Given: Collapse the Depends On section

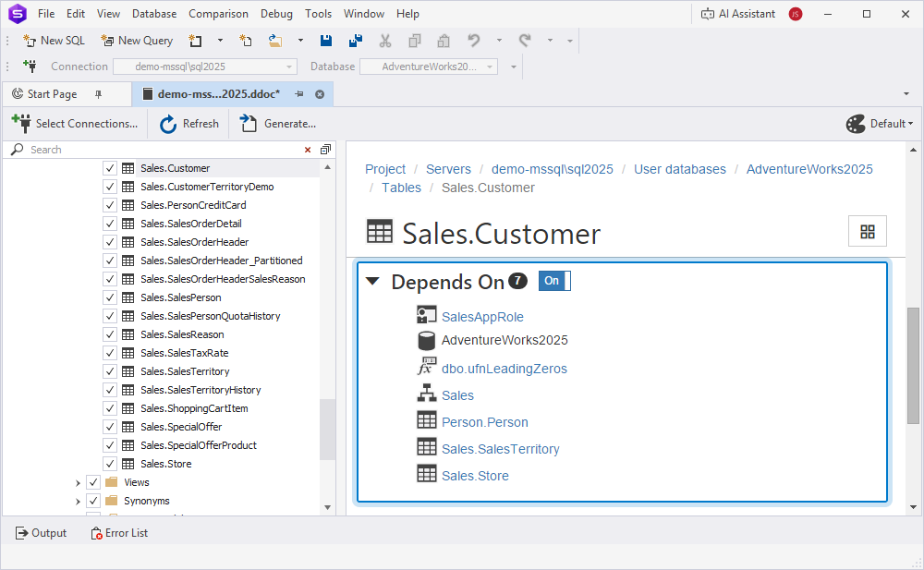Looking at the screenshot, I should pyautogui.click(x=372, y=281).
